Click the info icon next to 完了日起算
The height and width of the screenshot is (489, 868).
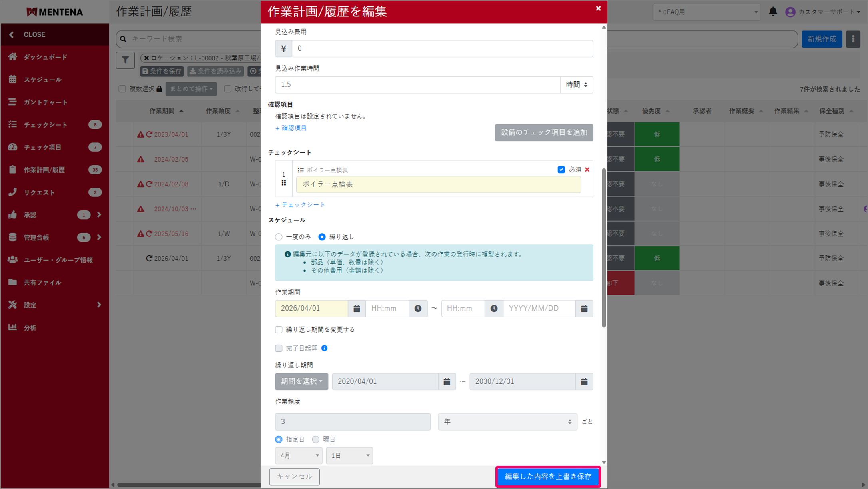324,348
